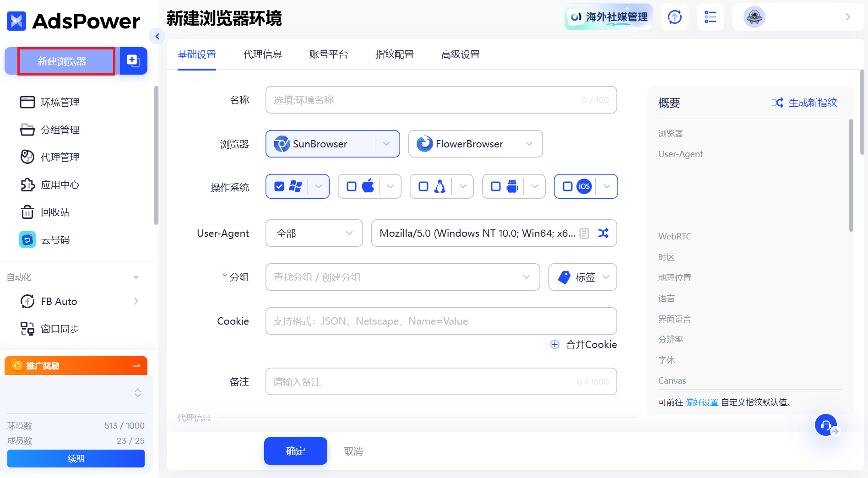Switch to the 指纹配置 tab
868x478 pixels.
394,54
